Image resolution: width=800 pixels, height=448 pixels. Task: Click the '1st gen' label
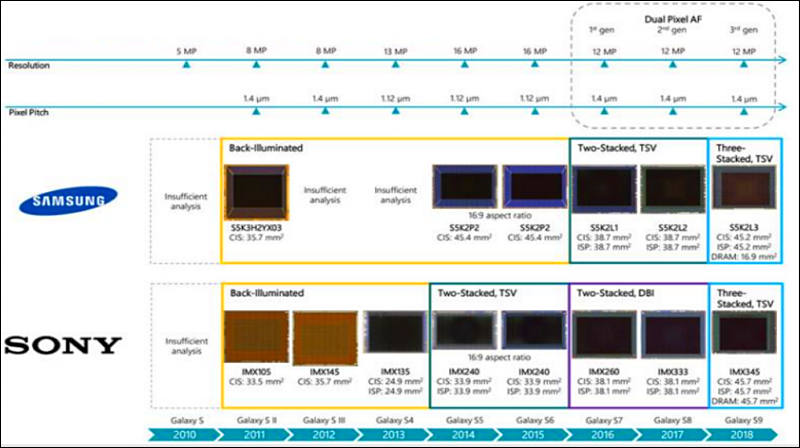coord(602,30)
